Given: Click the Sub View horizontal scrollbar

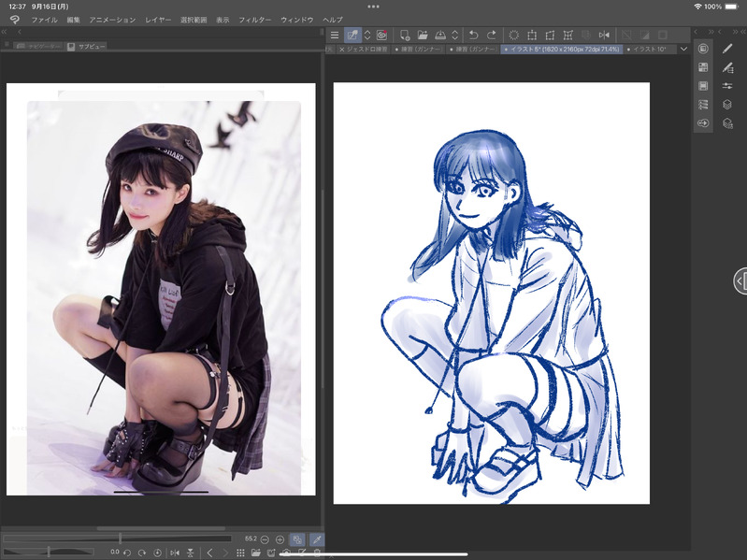Looking at the screenshot, I should pos(161,528).
